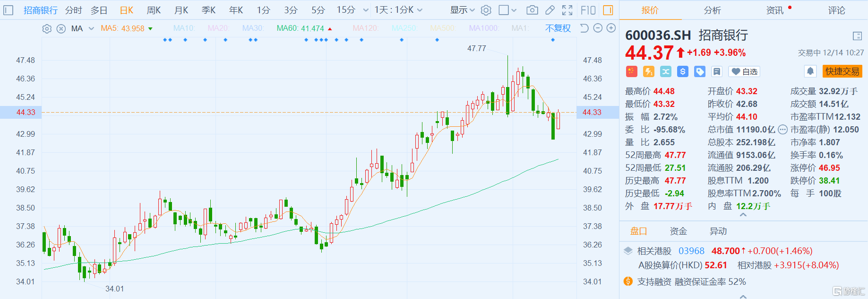868x299 pixels.
Task: Click the market cap ellipsis icon
Action: click(x=782, y=130)
